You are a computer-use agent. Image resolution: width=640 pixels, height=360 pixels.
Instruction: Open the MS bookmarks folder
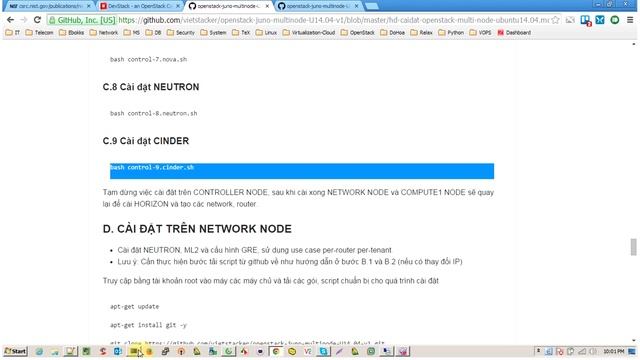pyautogui.click(x=132, y=32)
